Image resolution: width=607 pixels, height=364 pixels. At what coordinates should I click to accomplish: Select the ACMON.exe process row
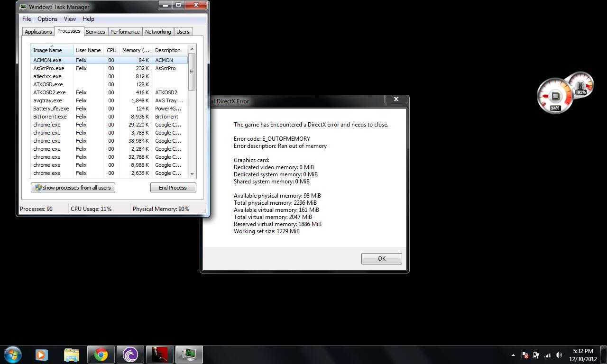tap(109, 60)
